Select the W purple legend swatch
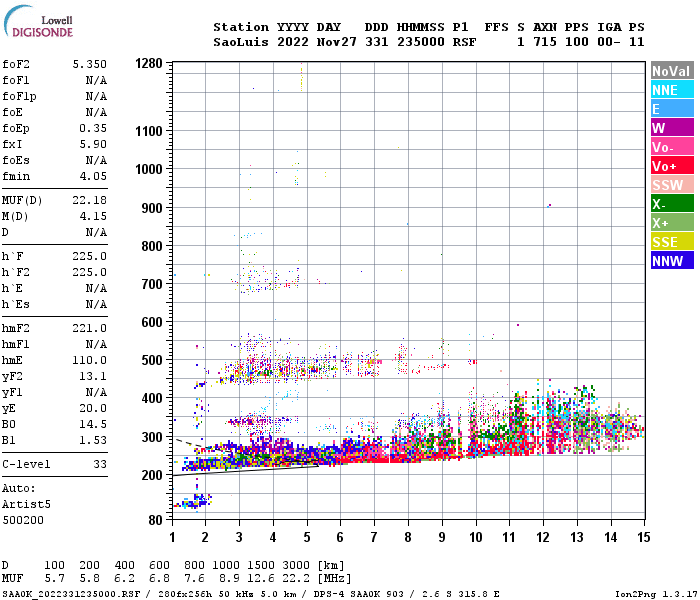Screen dimensions: 700x600 tap(672, 128)
